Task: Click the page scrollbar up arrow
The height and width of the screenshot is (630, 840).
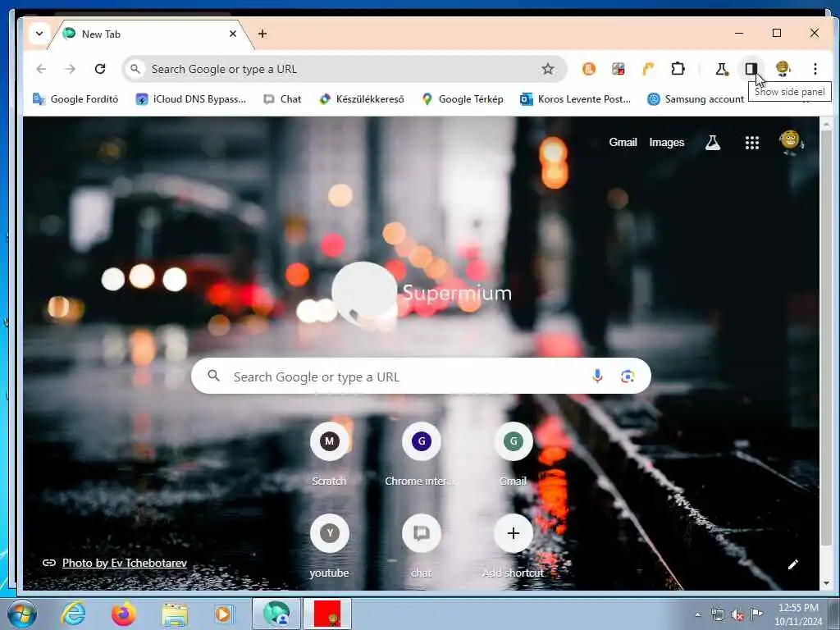Action: pos(826,124)
